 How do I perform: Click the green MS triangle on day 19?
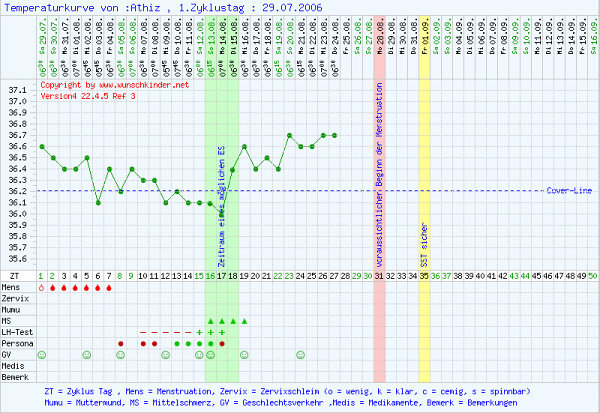click(244, 321)
